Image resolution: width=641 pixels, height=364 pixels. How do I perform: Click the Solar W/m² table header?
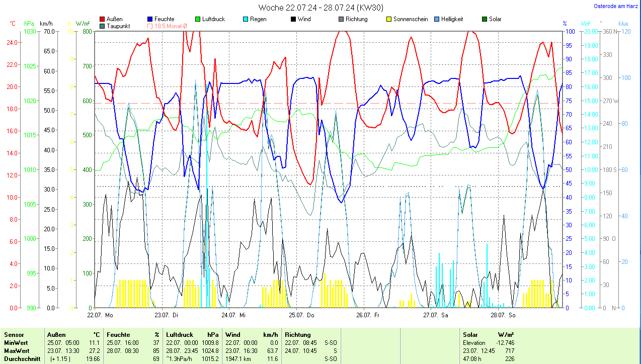tap(488, 334)
